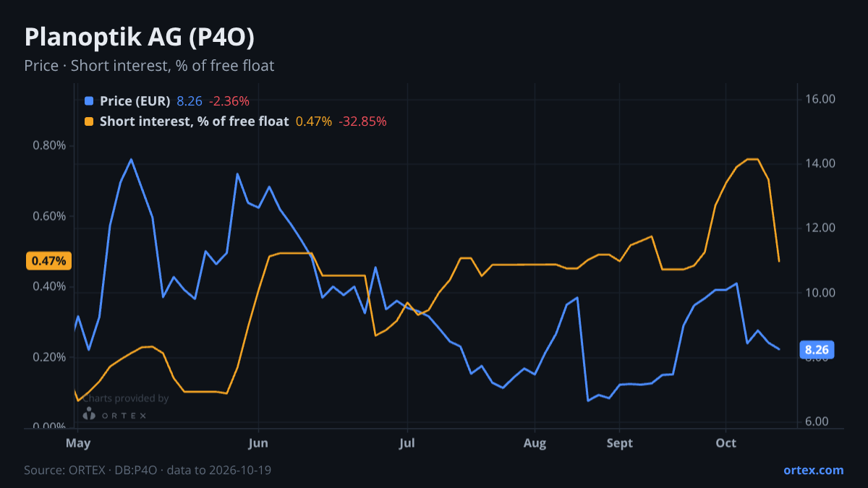868x488 pixels.
Task: Click the Aug x-axis label
Action: click(535, 442)
